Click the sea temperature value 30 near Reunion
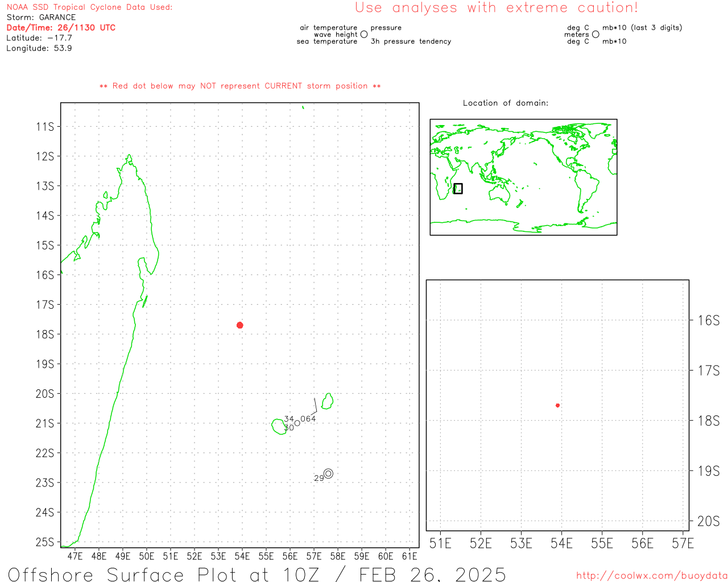The image size is (728, 582). pyautogui.click(x=289, y=428)
